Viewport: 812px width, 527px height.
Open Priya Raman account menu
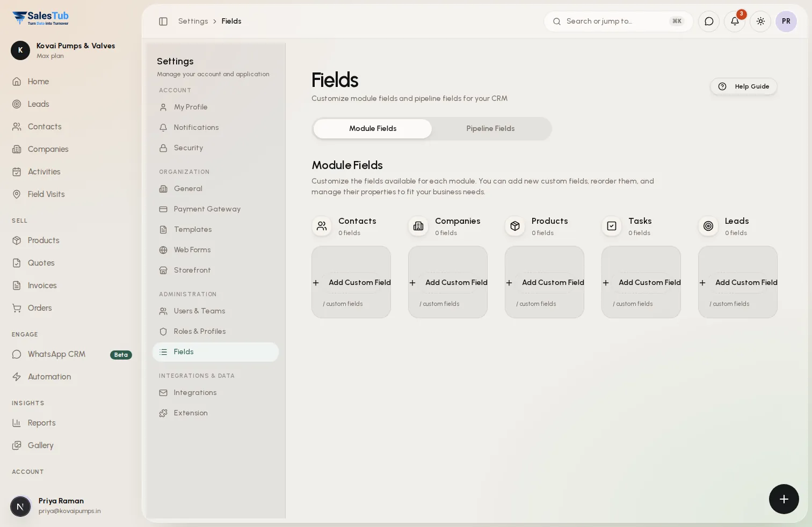coord(70,506)
